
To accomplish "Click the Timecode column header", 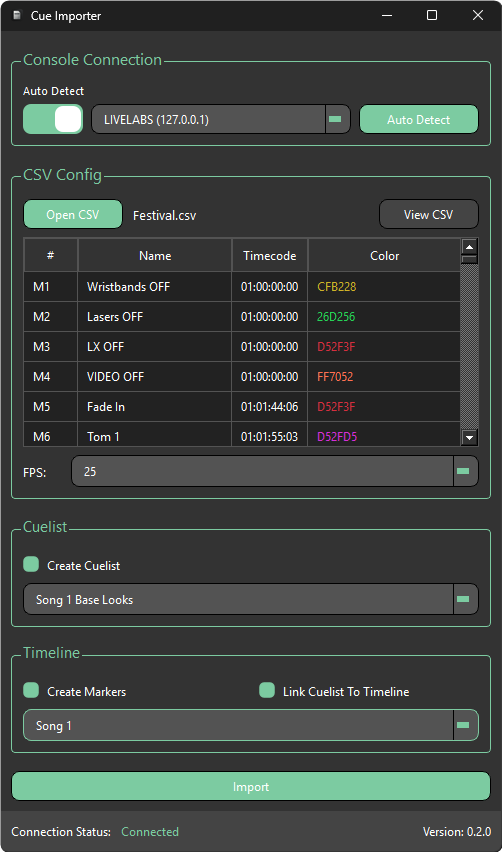I will (x=269, y=255).
